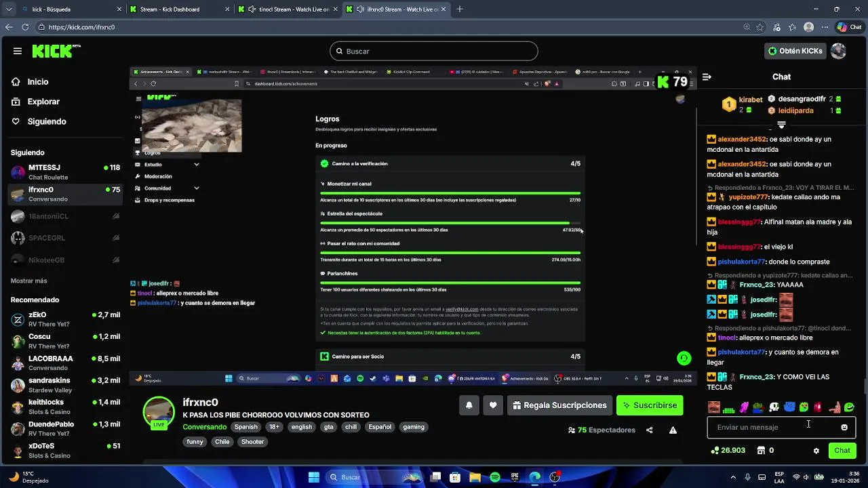Click the ifrxnc0 streamer avatar
The image size is (868, 488).
(x=159, y=413)
